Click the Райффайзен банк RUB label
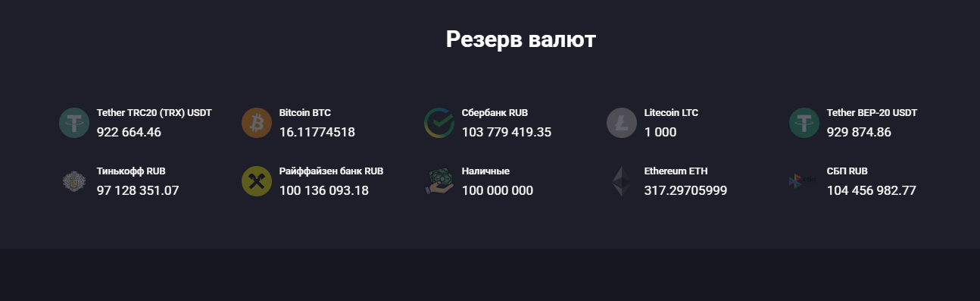980x301 pixels. coord(332,171)
